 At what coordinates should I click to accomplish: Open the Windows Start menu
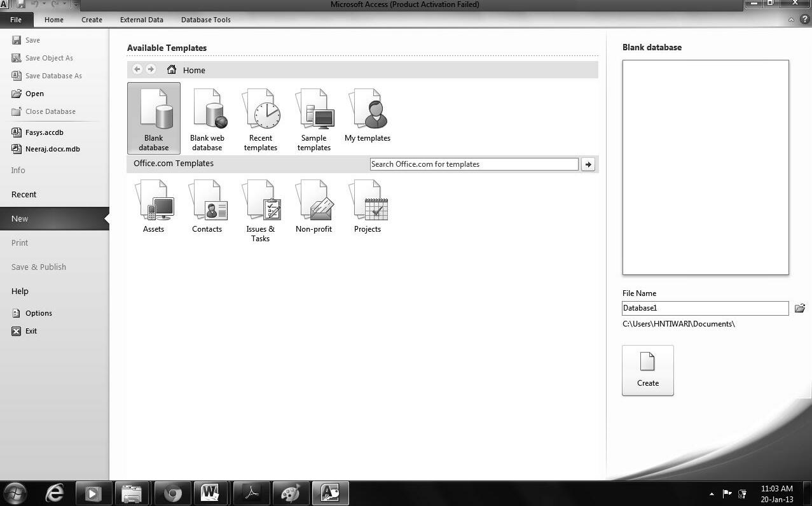(15, 493)
